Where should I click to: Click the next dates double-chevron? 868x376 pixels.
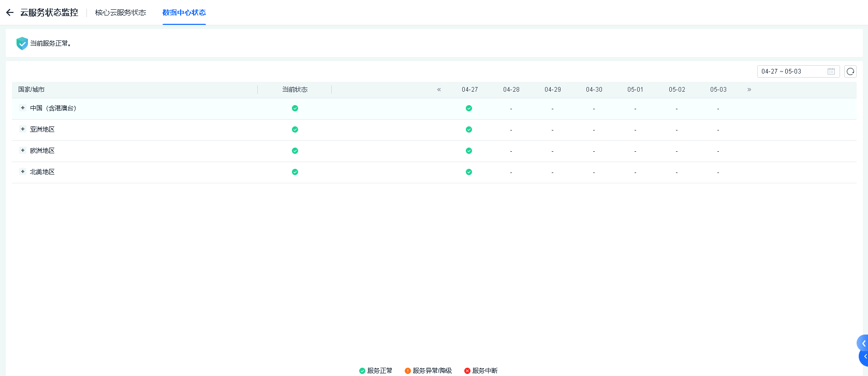(749, 90)
